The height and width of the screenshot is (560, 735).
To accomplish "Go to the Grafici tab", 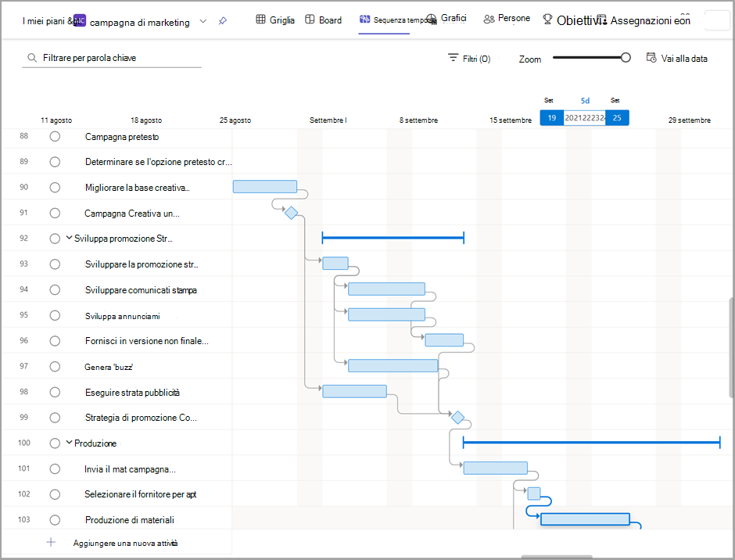I will pyautogui.click(x=447, y=19).
